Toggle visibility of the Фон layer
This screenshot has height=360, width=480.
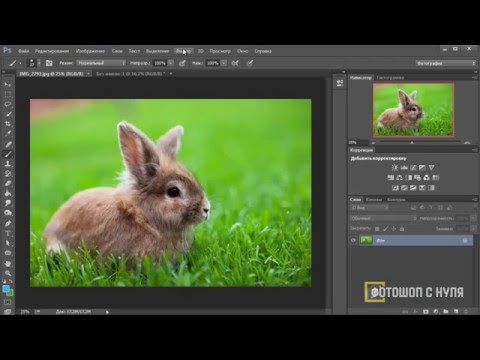point(353,240)
